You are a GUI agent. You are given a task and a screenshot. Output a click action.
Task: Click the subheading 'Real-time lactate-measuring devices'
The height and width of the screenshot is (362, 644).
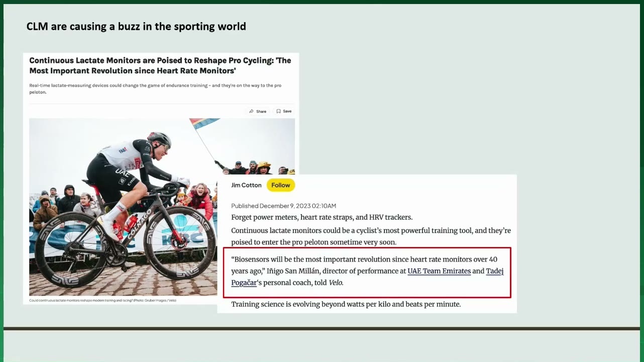(x=155, y=88)
